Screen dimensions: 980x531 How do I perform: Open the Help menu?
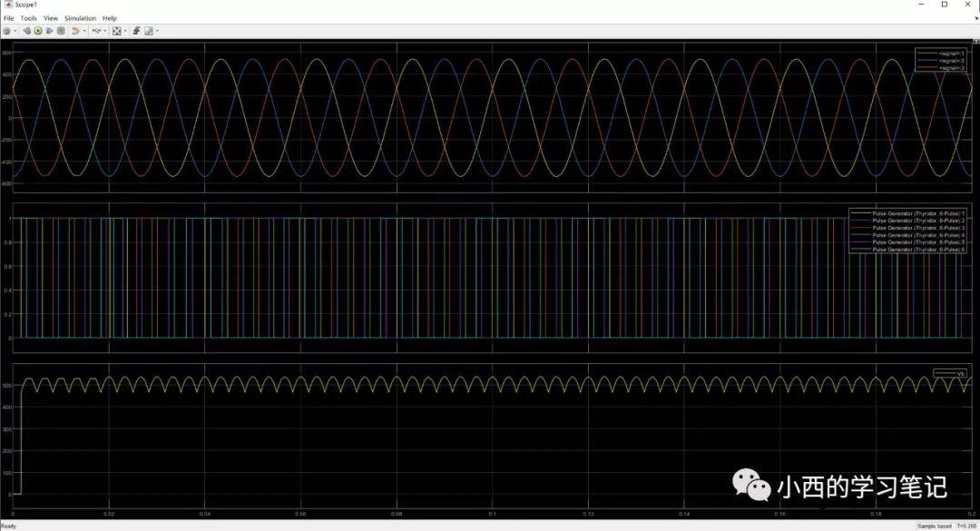coord(110,18)
